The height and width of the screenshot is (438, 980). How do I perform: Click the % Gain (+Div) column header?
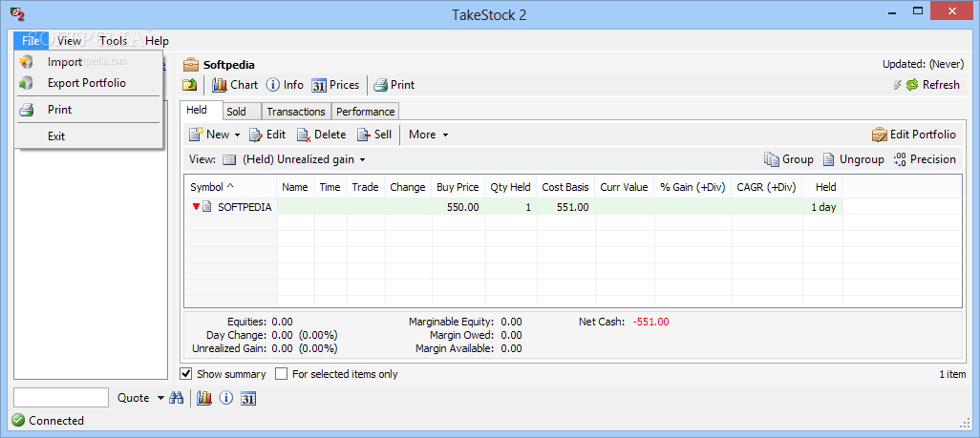(692, 187)
